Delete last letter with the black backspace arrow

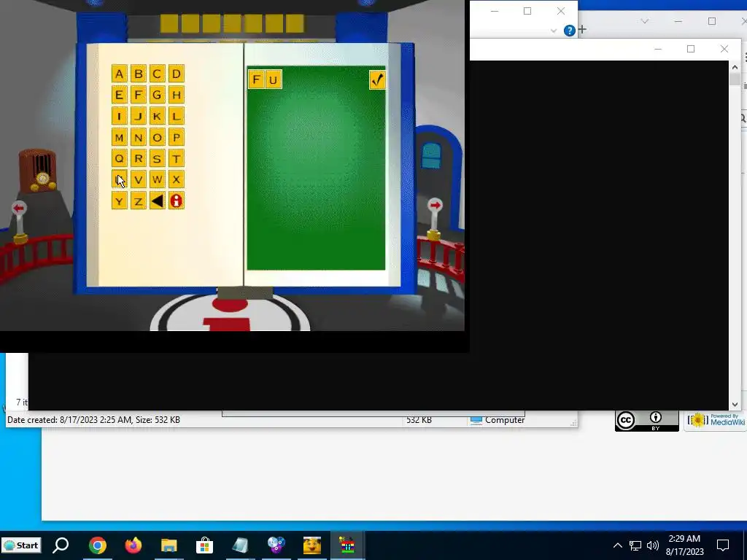(158, 201)
